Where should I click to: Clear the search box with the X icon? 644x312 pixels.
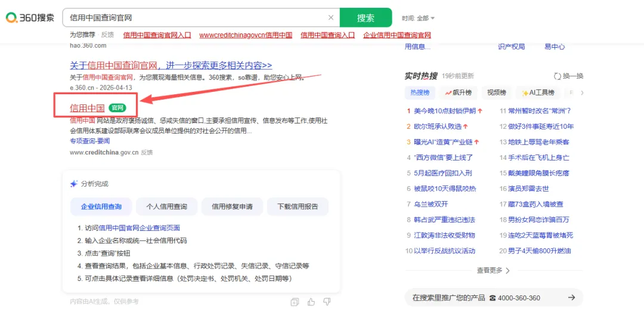(331, 18)
